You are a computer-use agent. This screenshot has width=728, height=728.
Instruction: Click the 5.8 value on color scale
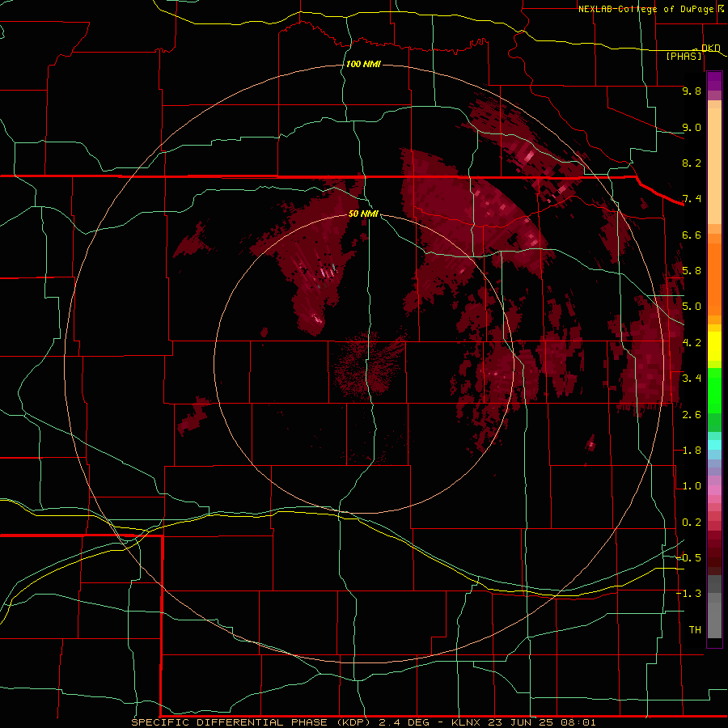coord(692,271)
